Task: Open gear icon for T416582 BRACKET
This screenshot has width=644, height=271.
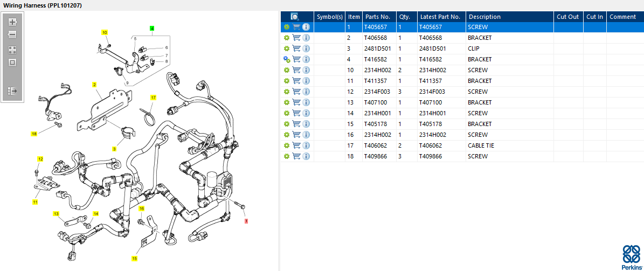Action: 287,59
